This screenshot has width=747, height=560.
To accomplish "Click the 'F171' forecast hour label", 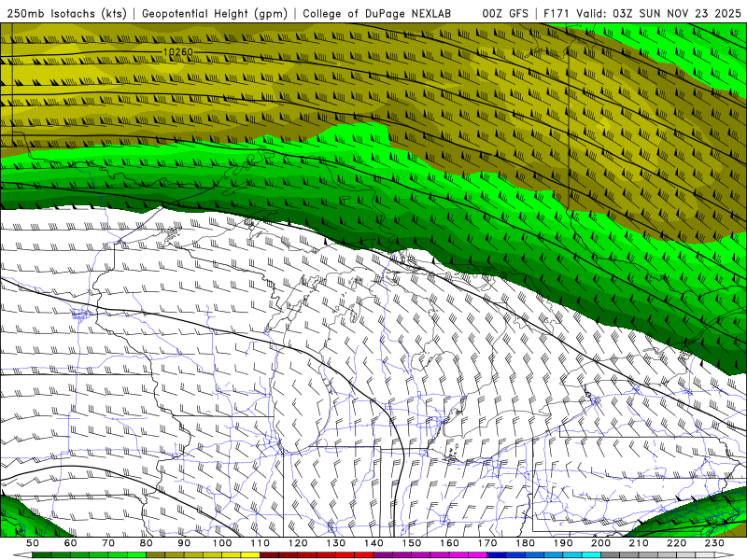I will click(557, 14).
